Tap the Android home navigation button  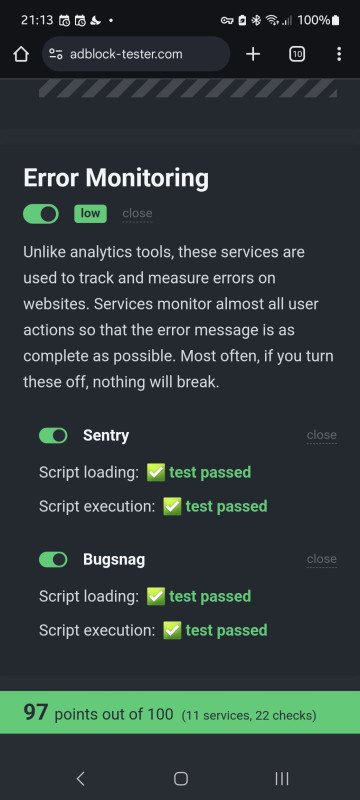[x=181, y=778]
